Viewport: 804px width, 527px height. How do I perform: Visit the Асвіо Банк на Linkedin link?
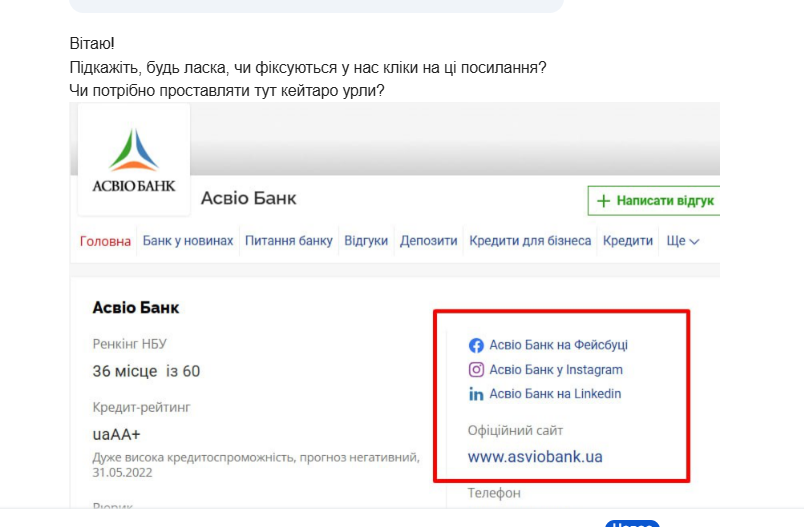555,394
